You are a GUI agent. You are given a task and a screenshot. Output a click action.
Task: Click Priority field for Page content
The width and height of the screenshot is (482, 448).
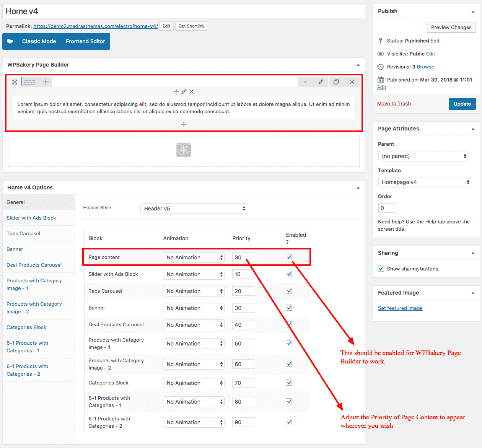click(x=243, y=257)
